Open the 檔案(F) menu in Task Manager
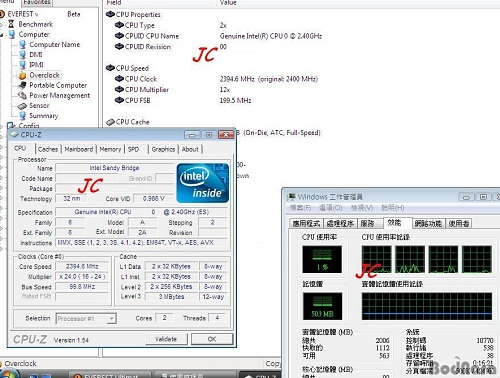Screen dimensions: 500x378 300,208
